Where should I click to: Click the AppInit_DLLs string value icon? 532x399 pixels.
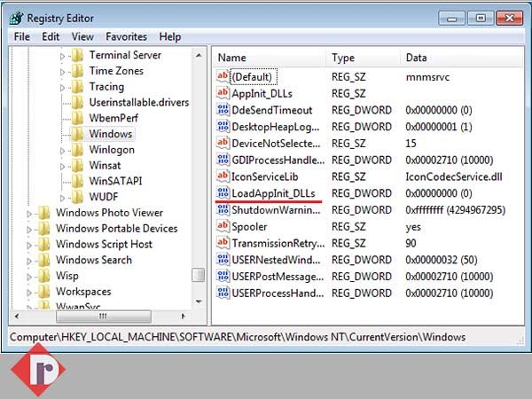tap(223, 93)
